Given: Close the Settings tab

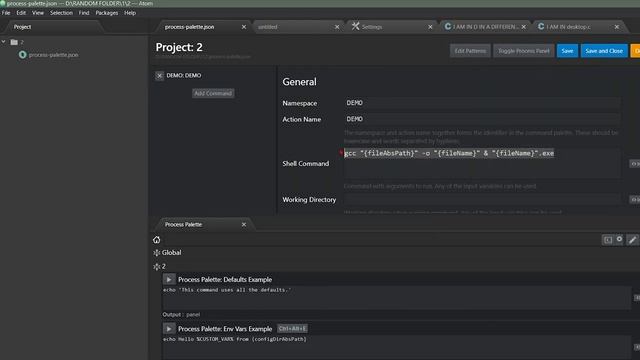Looking at the screenshot, I should pos(430,27).
